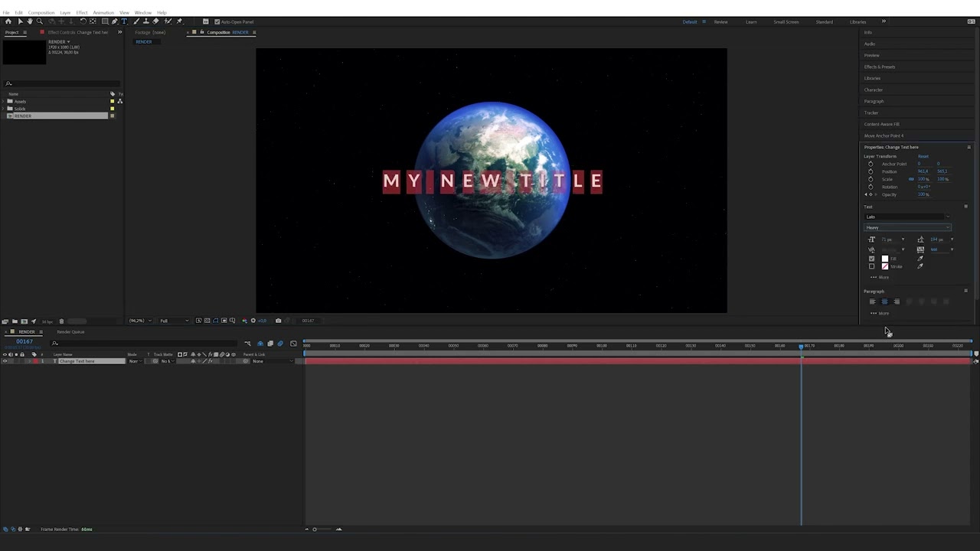Click the Stroke color eyedropper
Viewport: 980px width, 551px height.
click(x=920, y=266)
